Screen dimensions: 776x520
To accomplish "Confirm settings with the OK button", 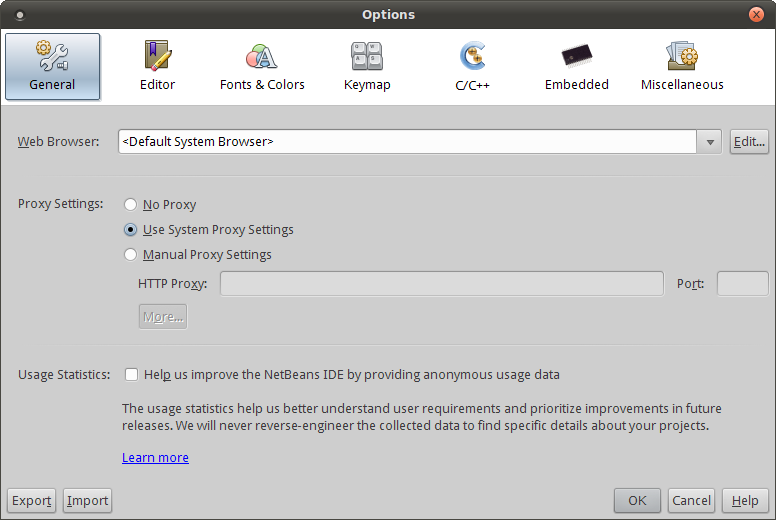I will (637, 501).
